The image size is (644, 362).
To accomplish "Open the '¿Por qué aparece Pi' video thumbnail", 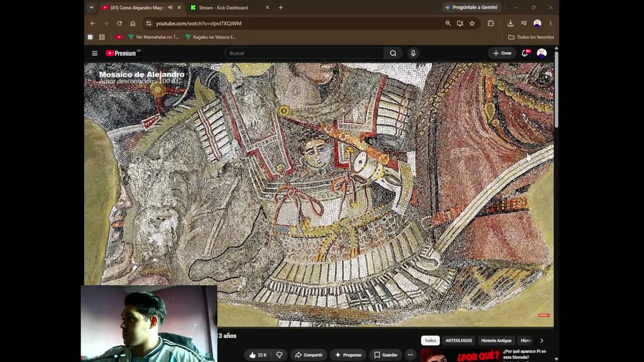I will click(x=460, y=355).
